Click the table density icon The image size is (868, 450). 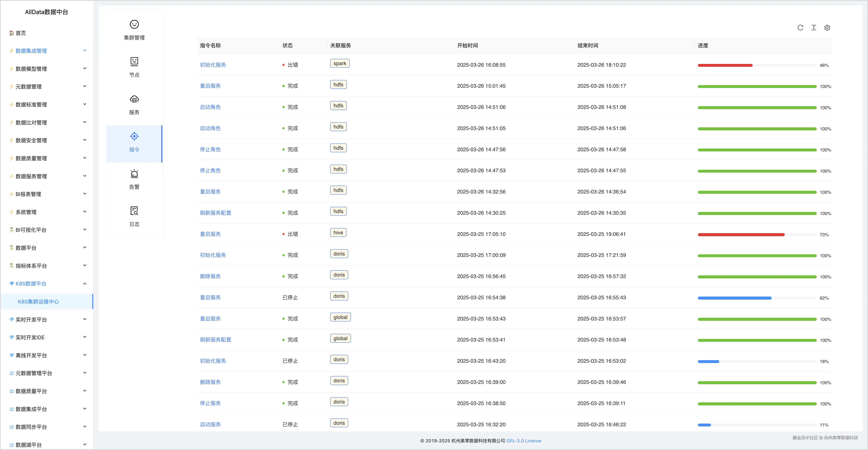[x=814, y=28]
